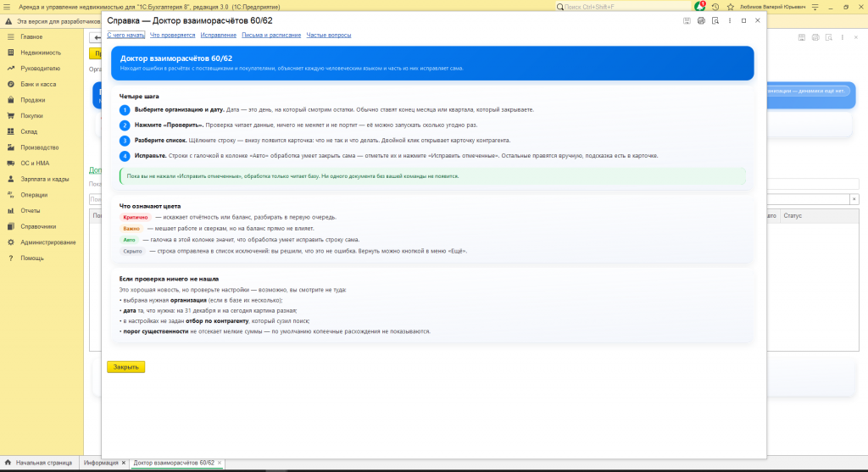Open ОС и НМА section icon
Screen dimensions: 868x472
(x=10, y=164)
